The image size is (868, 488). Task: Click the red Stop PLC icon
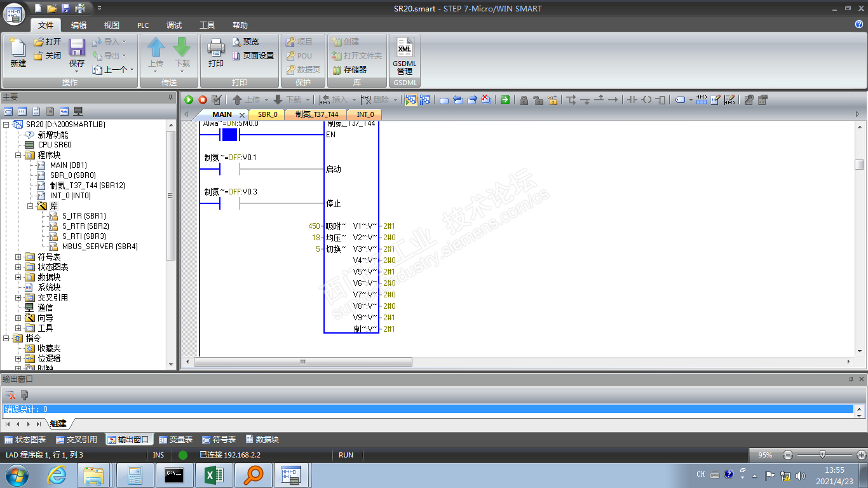click(x=203, y=100)
